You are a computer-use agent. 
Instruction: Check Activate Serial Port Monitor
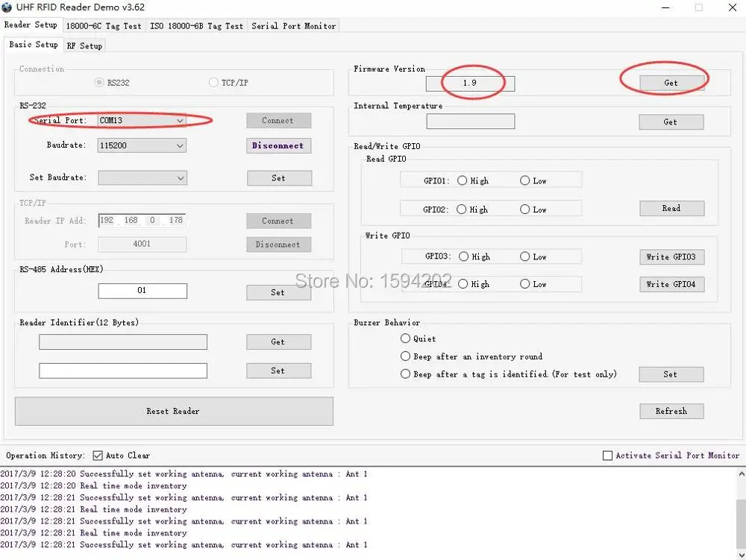[608, 456]
